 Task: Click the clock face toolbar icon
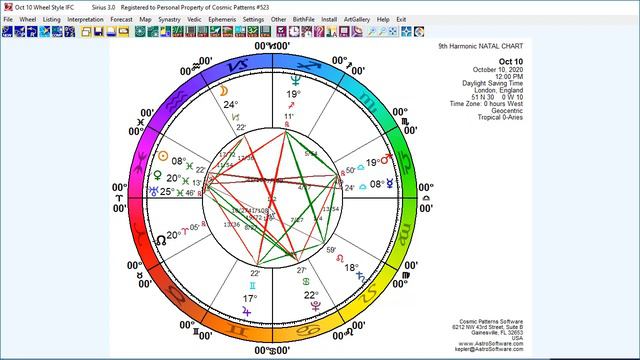coord(294,31)
